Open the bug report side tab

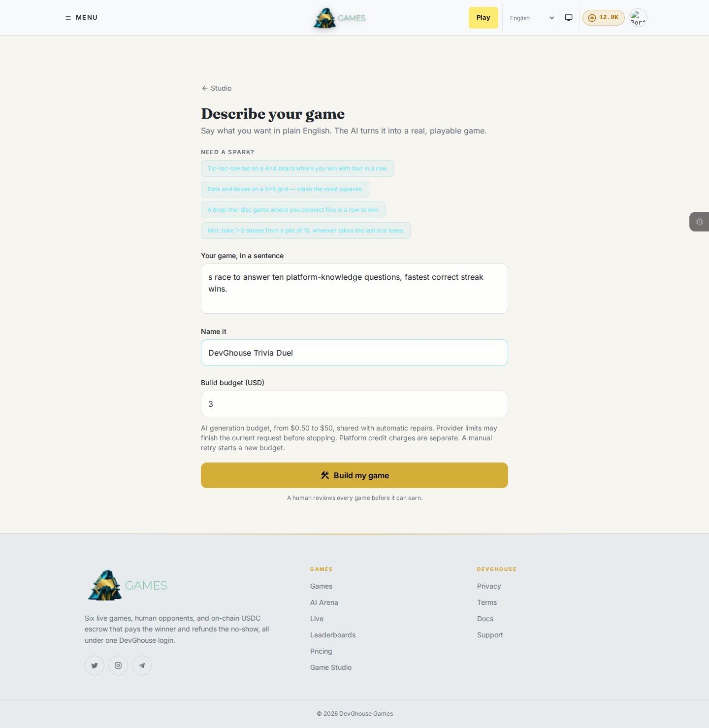(x=699, y=222)
